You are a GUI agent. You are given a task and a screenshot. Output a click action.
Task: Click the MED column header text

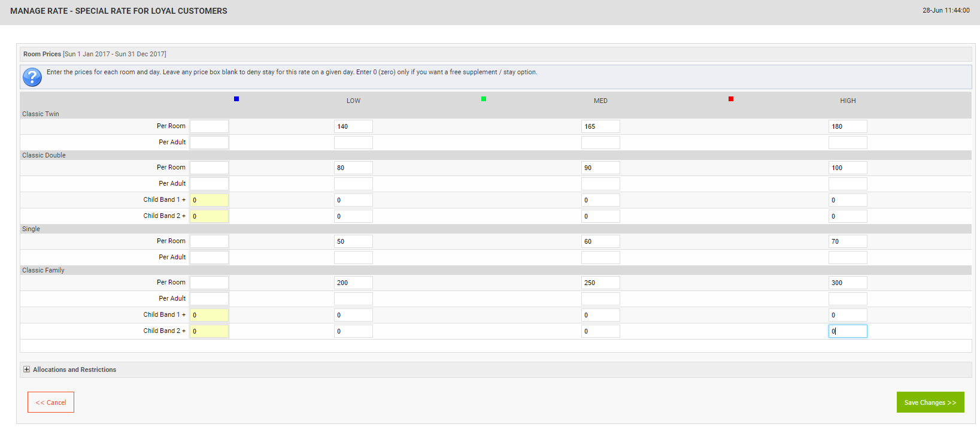600,101
